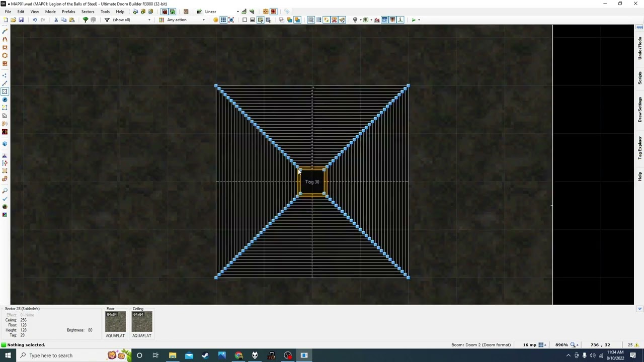Toggle brightness view mode button
The image size is (644, 362).
253,20
